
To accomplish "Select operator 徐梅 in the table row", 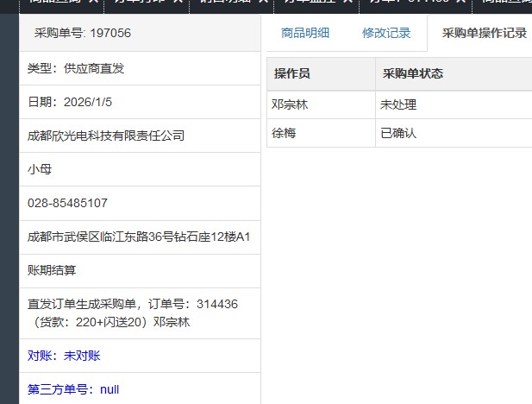I will point(284,133).
